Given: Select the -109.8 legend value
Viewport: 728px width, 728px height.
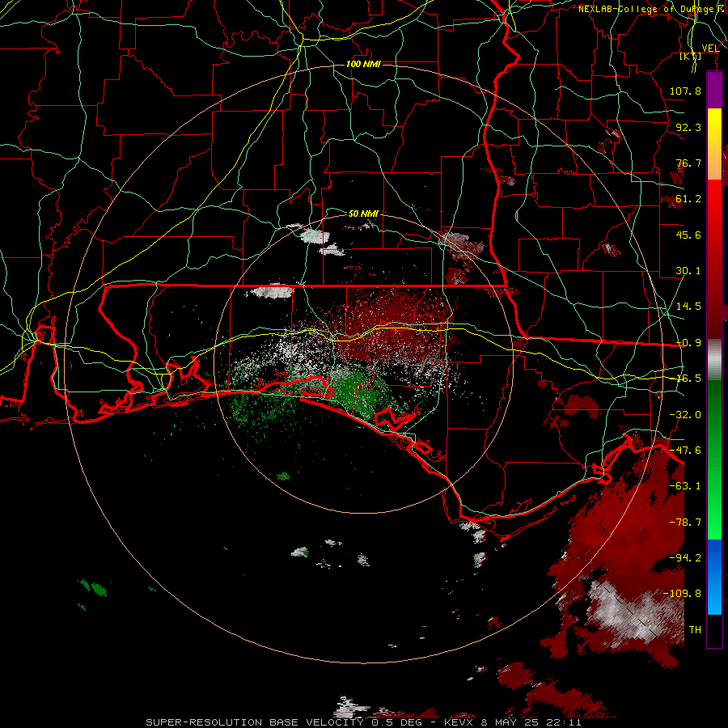Looking at the screenshot, I should pos(682,594).
